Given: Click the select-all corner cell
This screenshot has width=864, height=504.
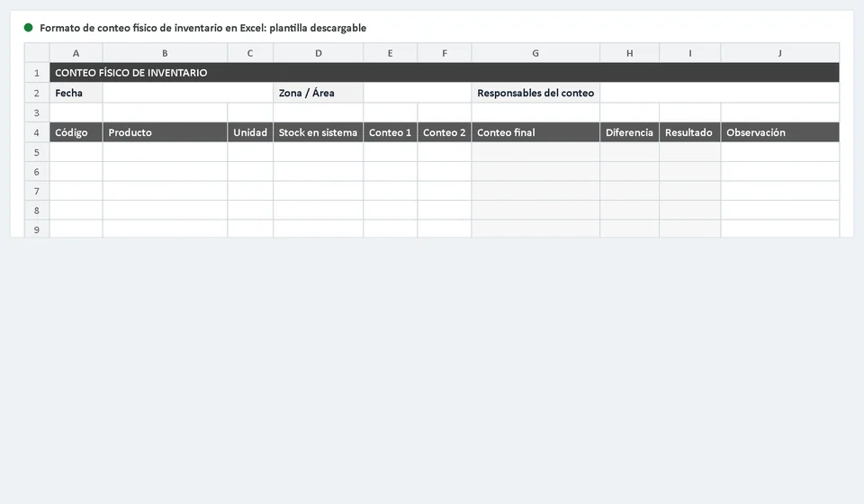Looking at the screenshot, I should 37,53.
